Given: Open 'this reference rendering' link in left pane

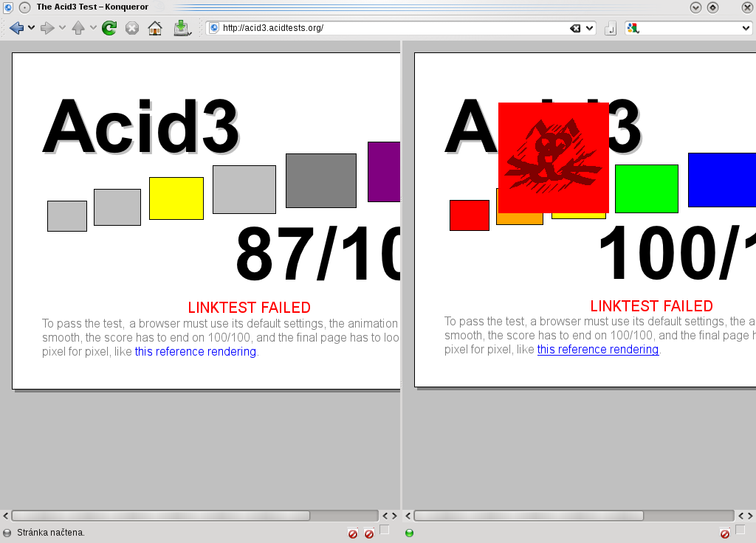Looking at the screenshot, I should [x=195, y=352].
